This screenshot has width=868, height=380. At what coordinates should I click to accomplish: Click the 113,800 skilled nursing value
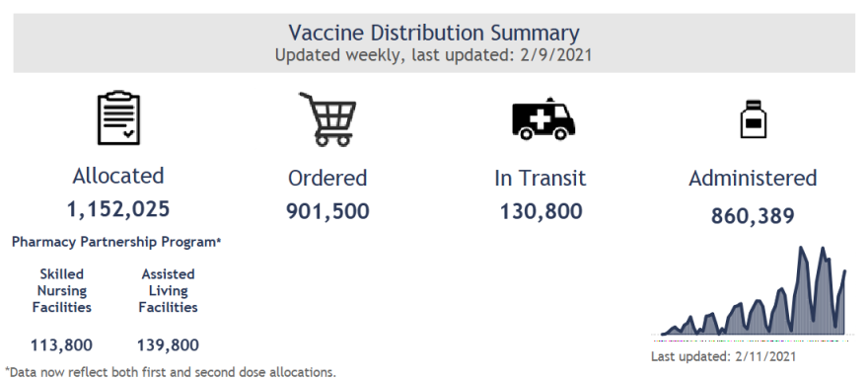tap(62, 345)
